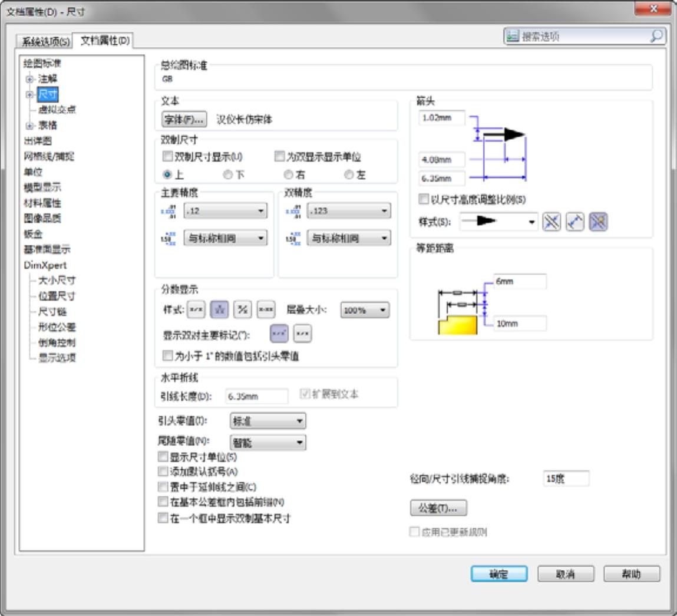This screenshot has height=616, width=677.
Task: Select 图像品质 in the tree
Action: coord(42,218)
